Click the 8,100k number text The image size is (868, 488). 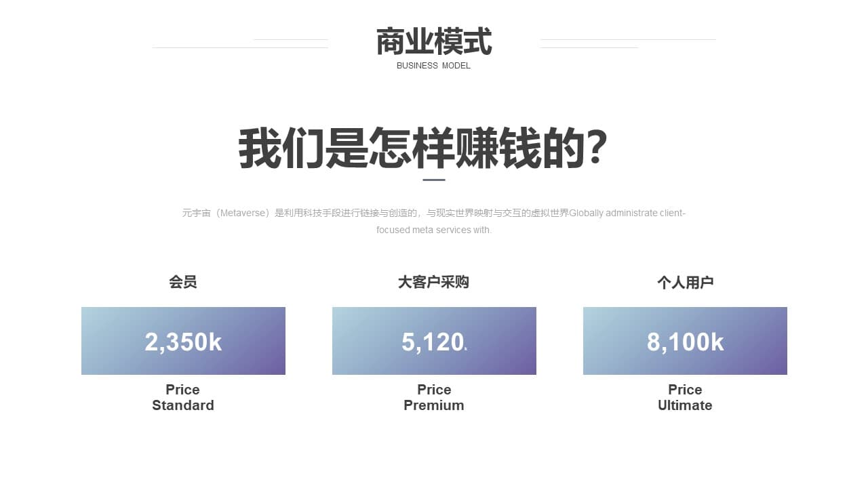coord(685,342)
